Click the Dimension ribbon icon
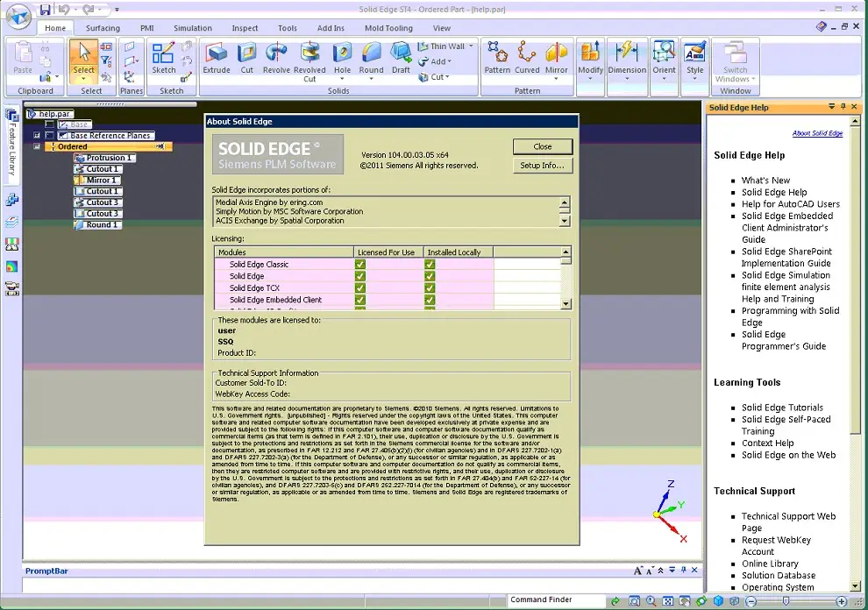The height and width of the screenshot is (610, 868). 627,53
